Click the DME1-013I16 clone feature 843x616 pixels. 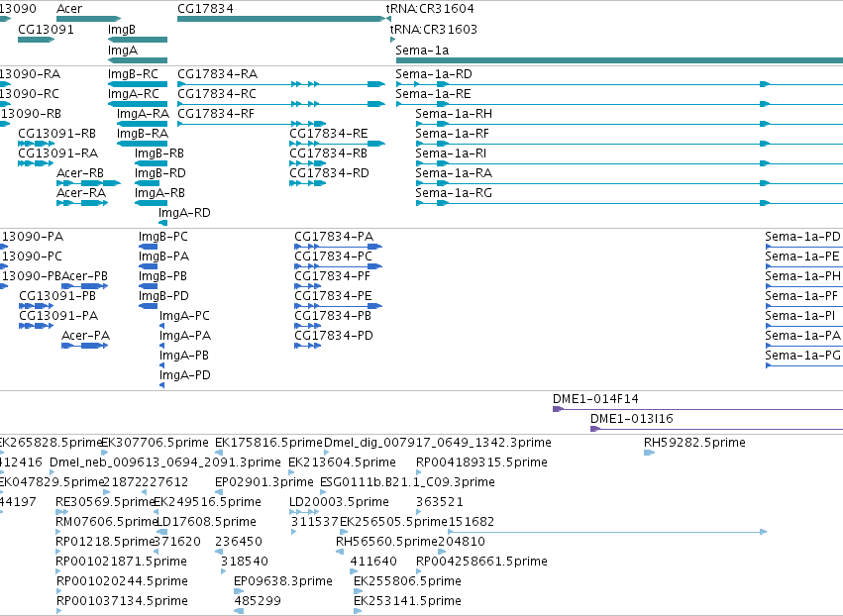pyautogui.click(x=716, y=429)
